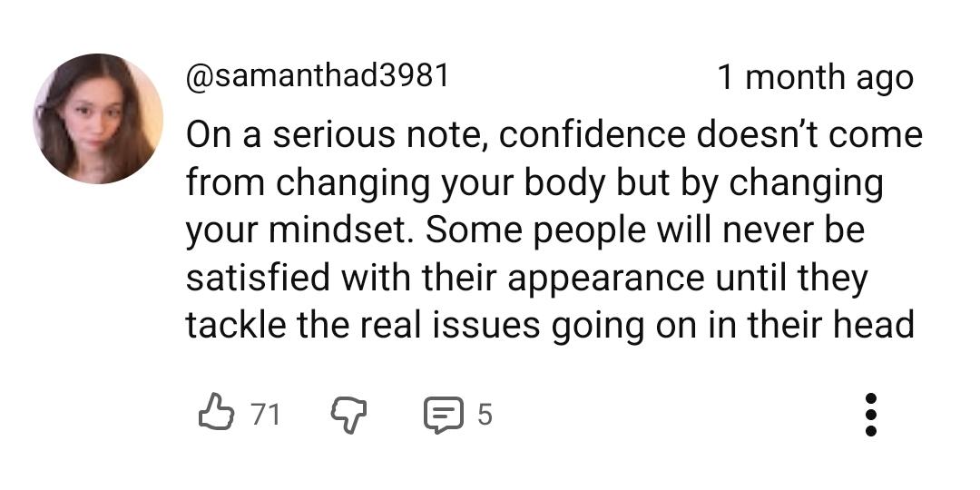Click the line starting "your mindset. Some people"
Screen dimensions: 980x490
click(x=524, y=230)
